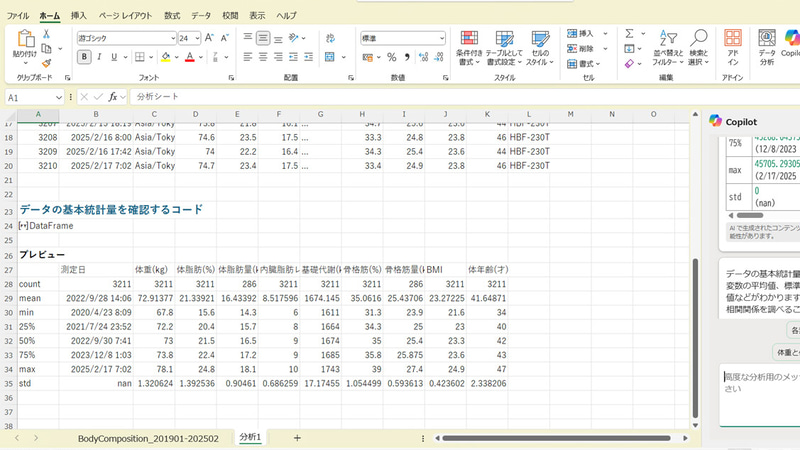The width and height of the screenshot is (800, 450).
Task: Expand the セルのスタイル cell styles menu
Action: (x=540, y=47)
